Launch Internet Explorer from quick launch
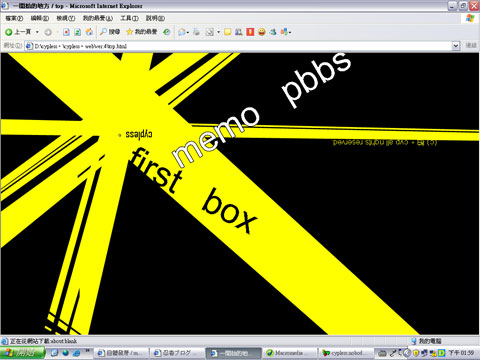Image resolution: width=480 pixels, height=360 pixels. click(x=77, y=353)
